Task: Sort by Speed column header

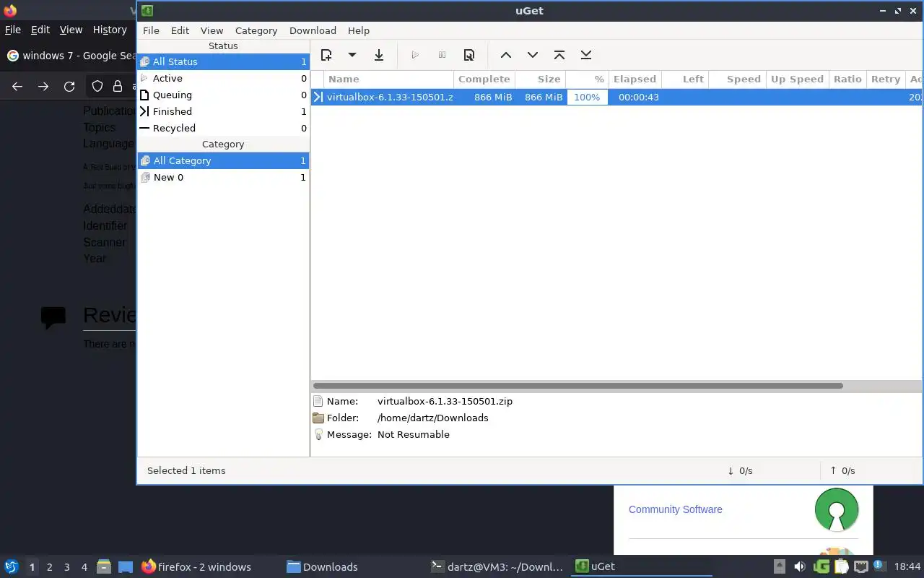Action: [x=737, y=79]
